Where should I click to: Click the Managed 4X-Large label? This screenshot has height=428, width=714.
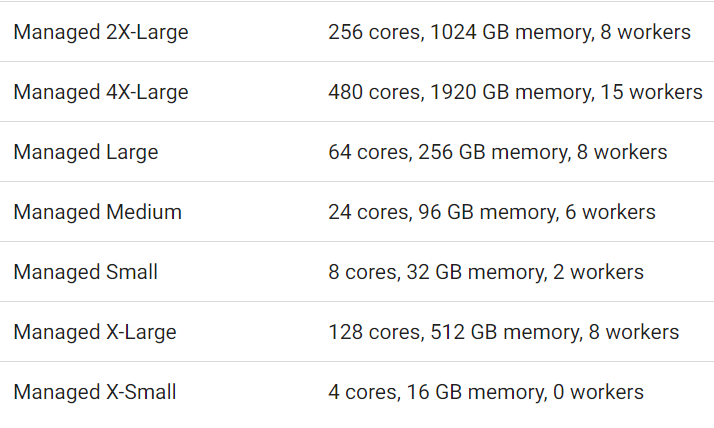[x=101, y=92]
